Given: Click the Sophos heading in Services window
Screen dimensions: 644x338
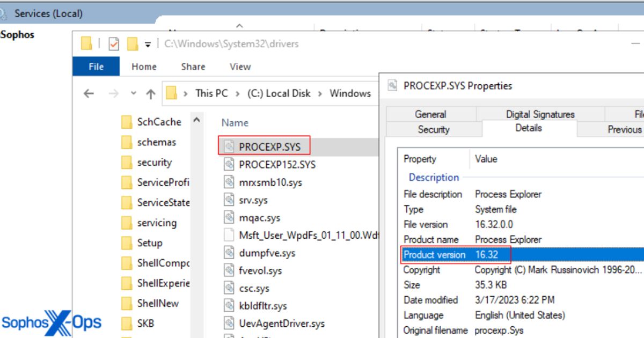Looking at the screenshot, I should (17, 35).
